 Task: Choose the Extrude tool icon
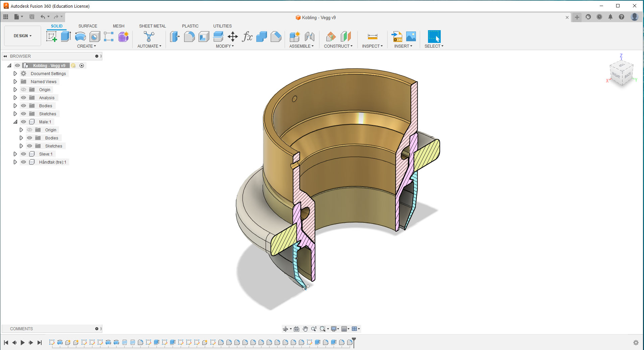[x=66, y=37]
